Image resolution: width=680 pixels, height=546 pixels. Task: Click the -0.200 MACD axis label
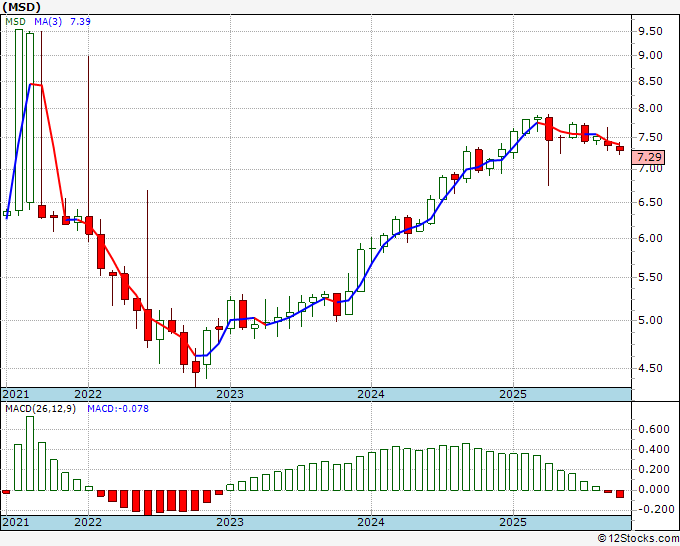pos(652,509)
